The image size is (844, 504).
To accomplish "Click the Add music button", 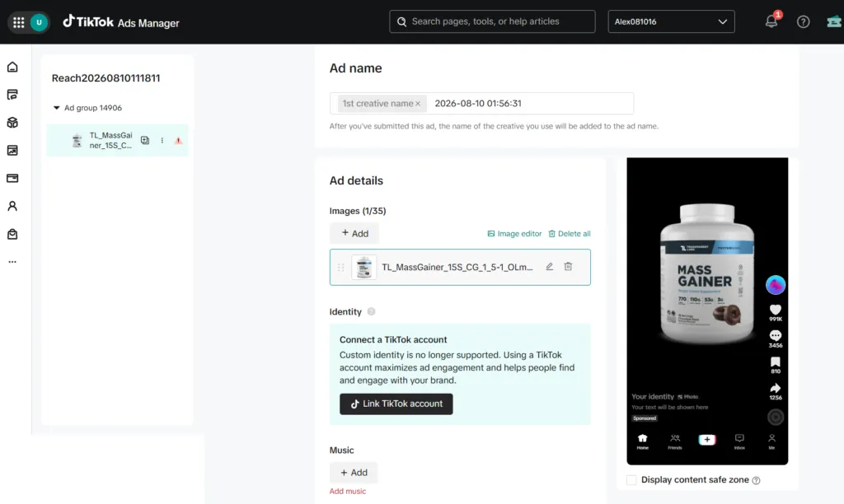I will (x=354, y=473).
